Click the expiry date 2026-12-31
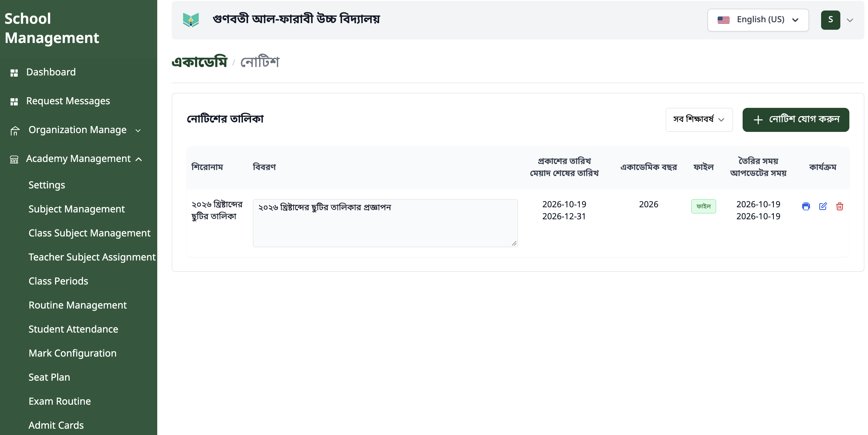This screenshot has height=435, width=868. (x=564, y=217)
